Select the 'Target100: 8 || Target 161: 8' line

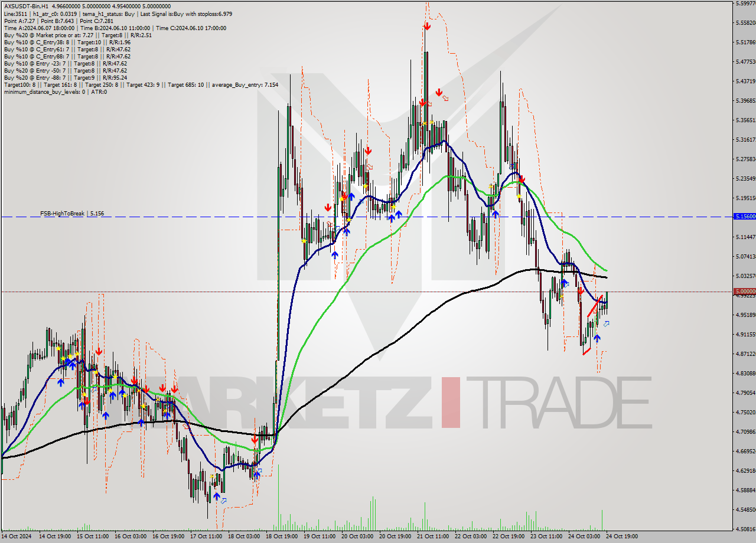pyautogui.click(x=141, y=84)
